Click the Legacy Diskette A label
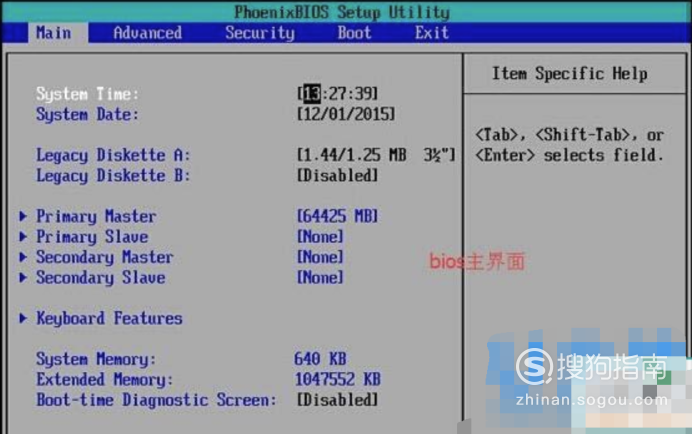The height and width of the screenshot is (434, 692). coord(113,155)
